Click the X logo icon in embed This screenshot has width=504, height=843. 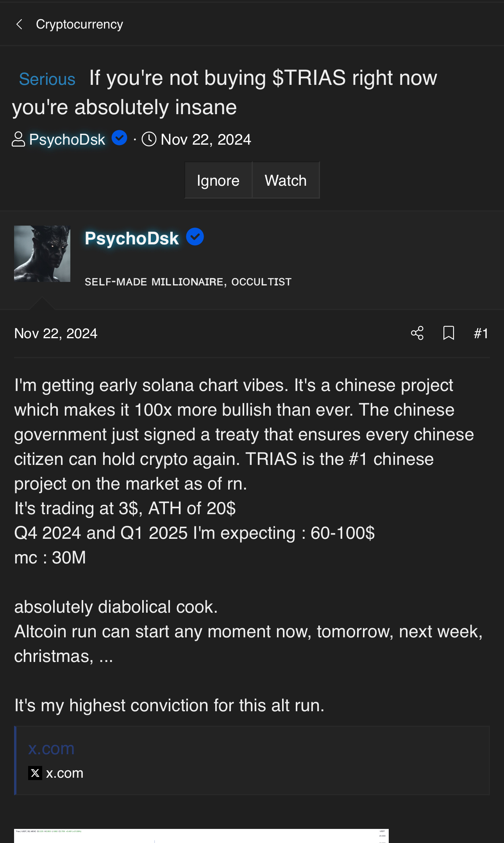click(x=35, y=773)
